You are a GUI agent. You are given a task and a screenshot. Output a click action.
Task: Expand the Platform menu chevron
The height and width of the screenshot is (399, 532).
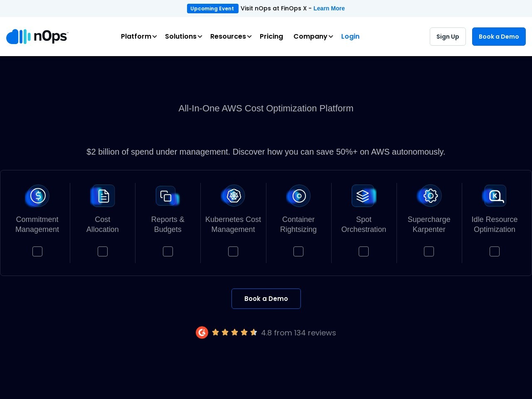click(155, 37)
